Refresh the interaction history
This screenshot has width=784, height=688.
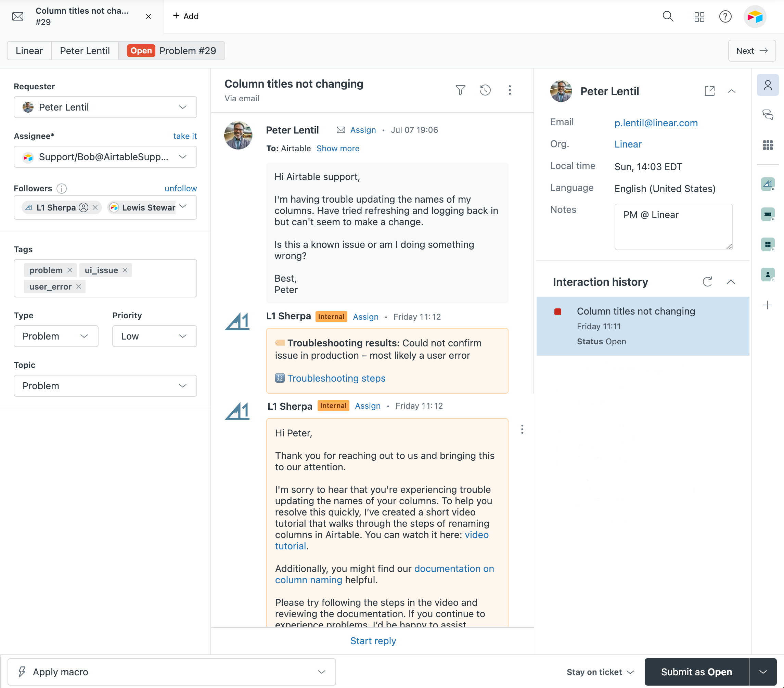coord(707,282)
